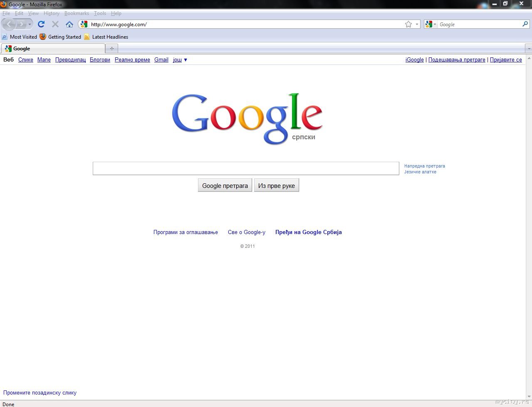532x407 pixels.
Task: Open the Tools menu
Action: coord(100,13)
